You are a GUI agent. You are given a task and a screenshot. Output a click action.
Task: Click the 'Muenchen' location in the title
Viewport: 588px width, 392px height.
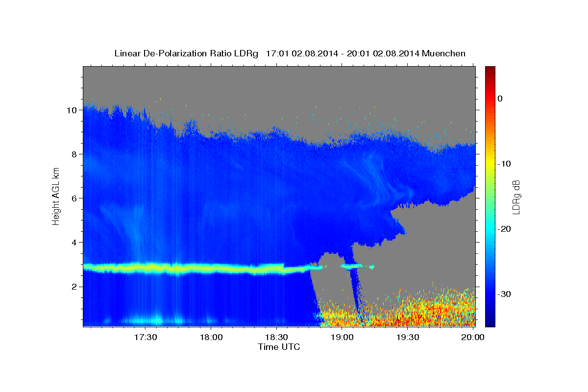pos(444,53)
